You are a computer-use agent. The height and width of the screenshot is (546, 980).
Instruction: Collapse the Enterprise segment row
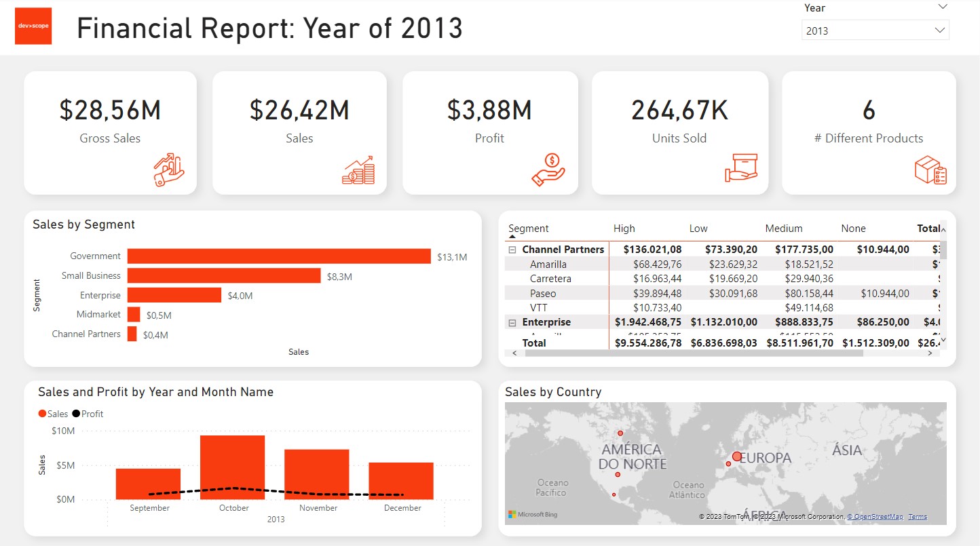click(512, 321)
